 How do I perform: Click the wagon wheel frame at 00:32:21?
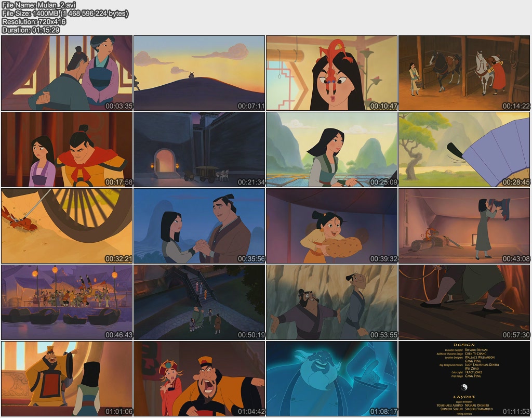pos(67,226)
